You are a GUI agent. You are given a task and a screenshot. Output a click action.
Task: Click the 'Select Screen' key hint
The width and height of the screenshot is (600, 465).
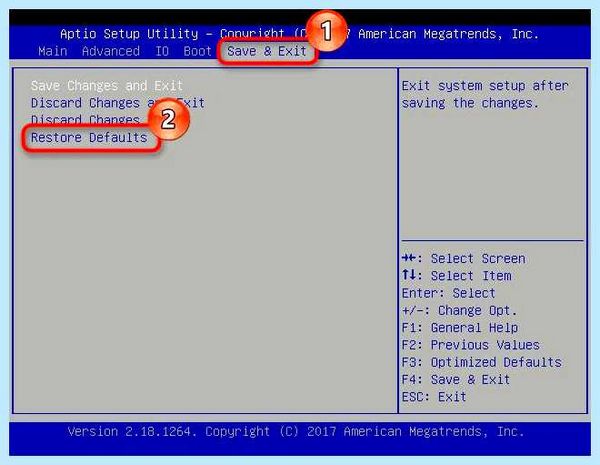click(463, 258)
